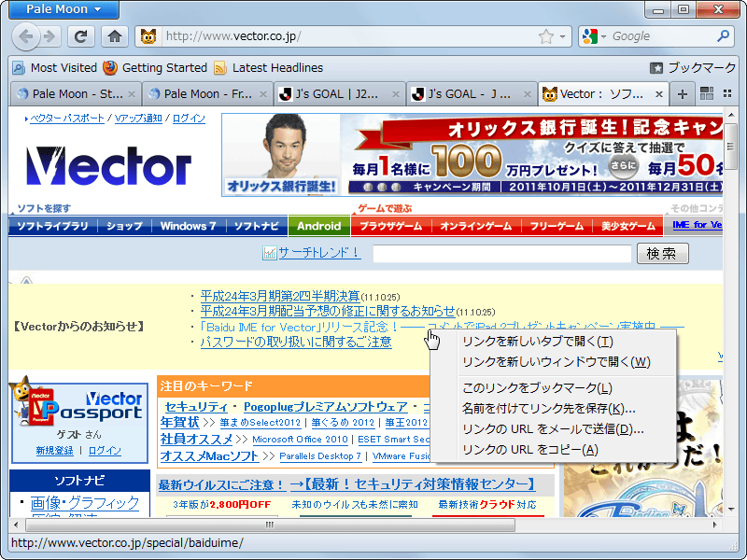Click the Google search input field

pos(662,36)
